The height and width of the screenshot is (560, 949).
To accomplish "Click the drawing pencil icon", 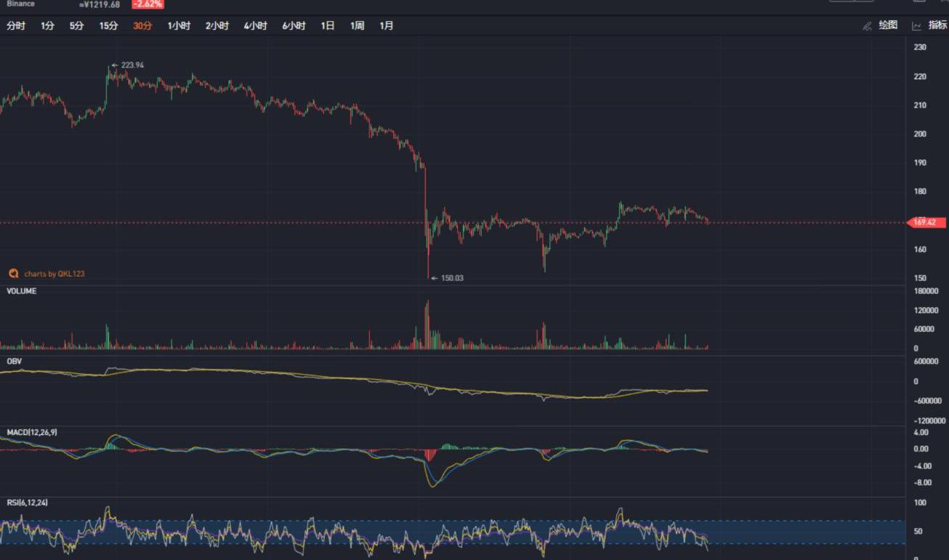I will click(x=867, y=26).
